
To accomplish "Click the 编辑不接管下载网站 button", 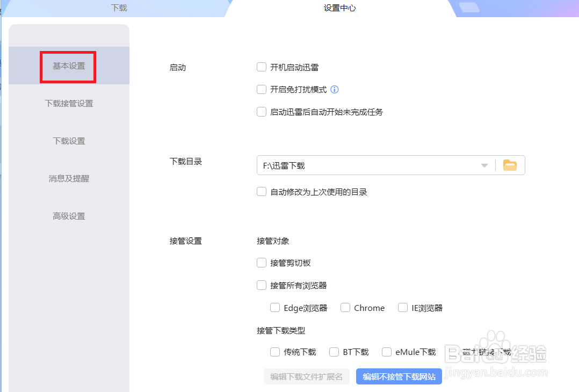I will [399, 376].
